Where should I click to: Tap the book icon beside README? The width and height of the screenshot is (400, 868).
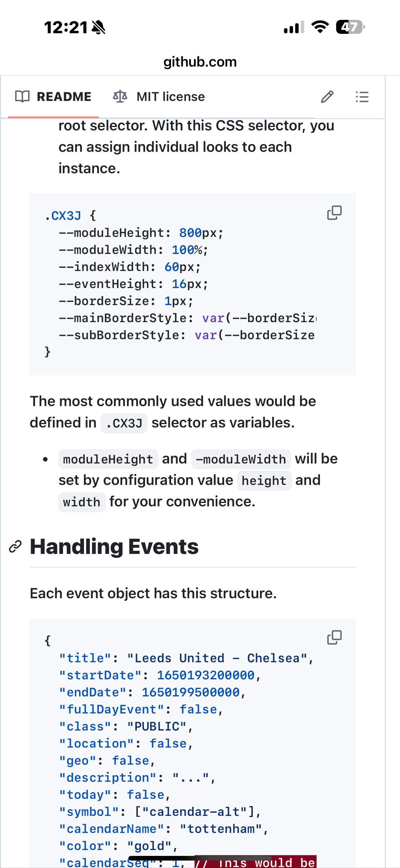23,97
